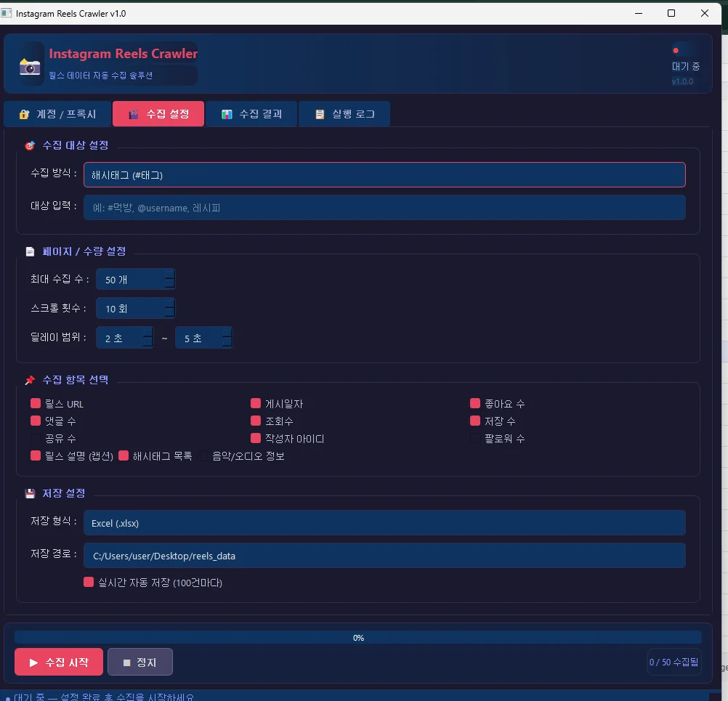Toggle the 릴스 설명 (캡션) checkbox
This screenshot has width=728, height=701.
[x=36, y=456]
